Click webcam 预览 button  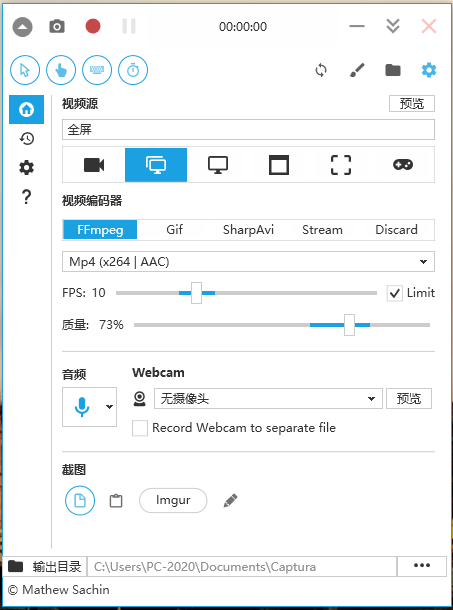(x=409, y=398)
